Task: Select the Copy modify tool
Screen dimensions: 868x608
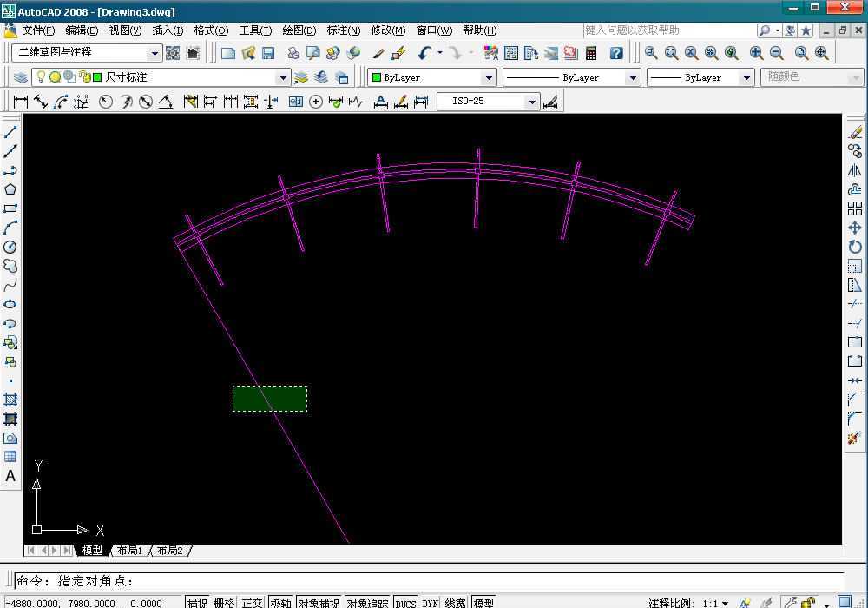Action: pyautogui.click(x=855, y=151)
